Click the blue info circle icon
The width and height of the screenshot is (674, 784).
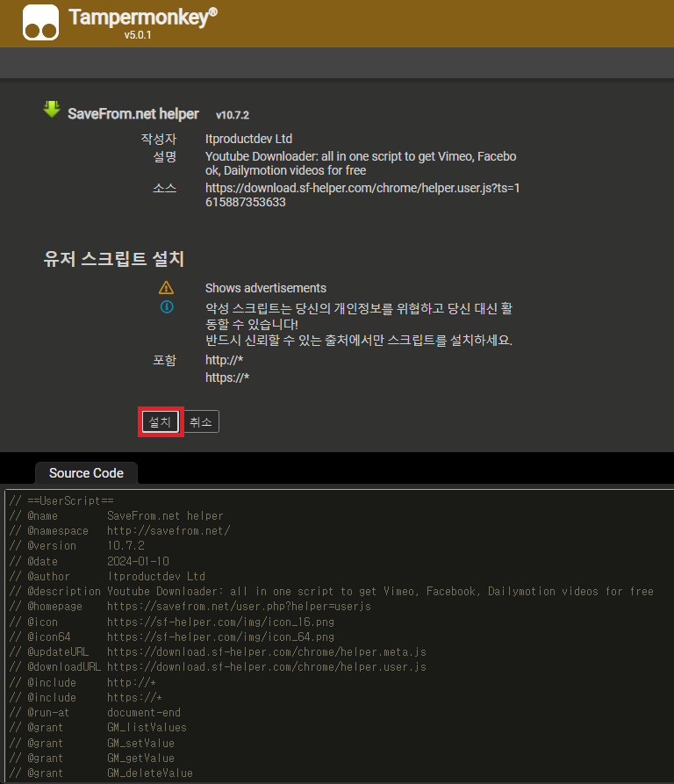point(167,307)
